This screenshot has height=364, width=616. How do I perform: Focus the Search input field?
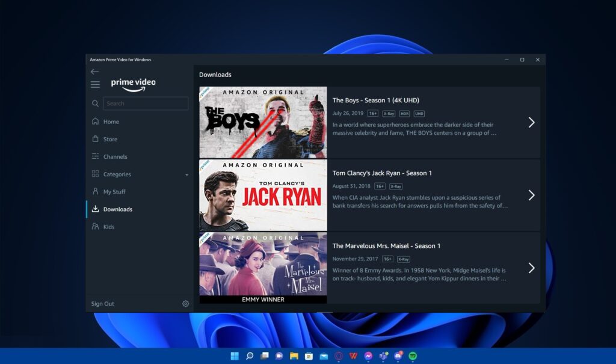tap(146, 103)
